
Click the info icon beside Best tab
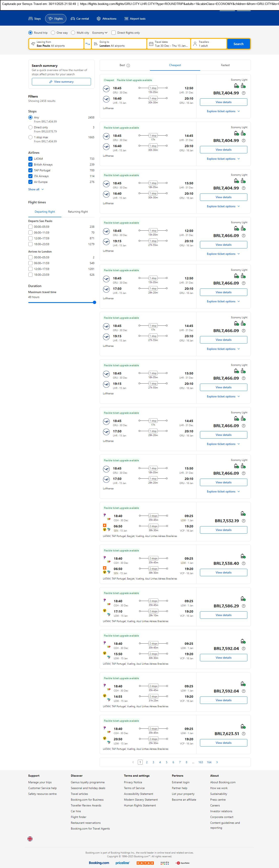click(128, 65)
